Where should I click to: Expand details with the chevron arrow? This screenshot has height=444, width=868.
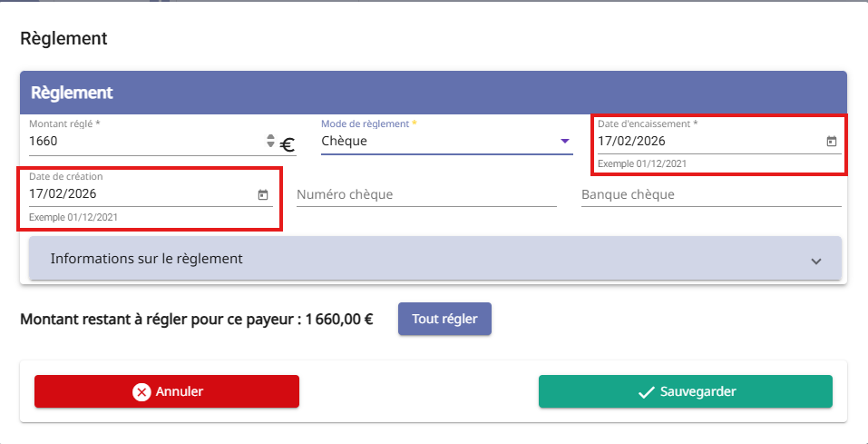815,261
